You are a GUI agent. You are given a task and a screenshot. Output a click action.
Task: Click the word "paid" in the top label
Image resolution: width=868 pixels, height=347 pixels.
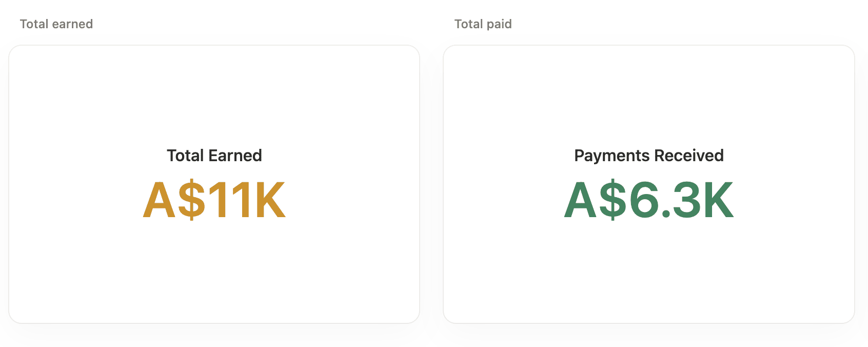pos(499,24)
